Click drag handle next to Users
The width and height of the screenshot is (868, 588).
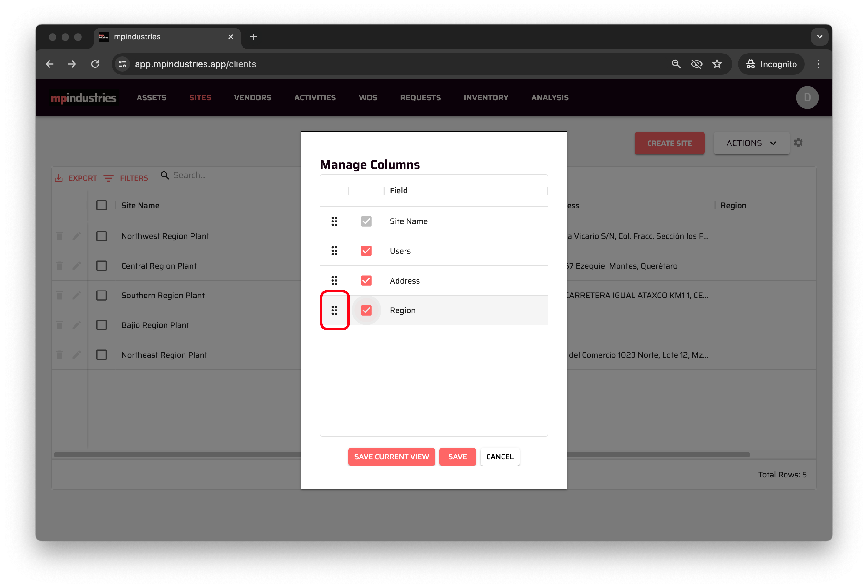334,251
